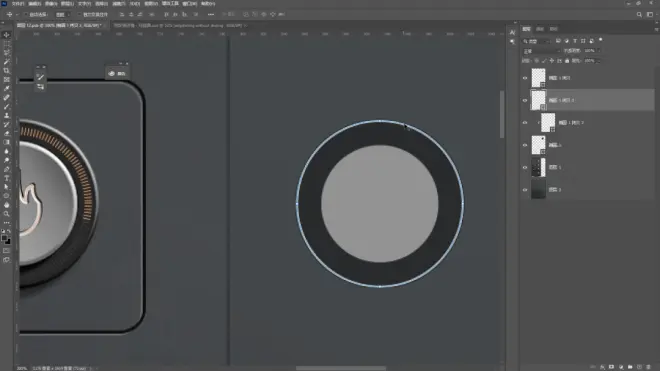Select the Clone Stamp tool
This screenshot has height=371, width=660.
pyautogui.click(x=6, y=115)
